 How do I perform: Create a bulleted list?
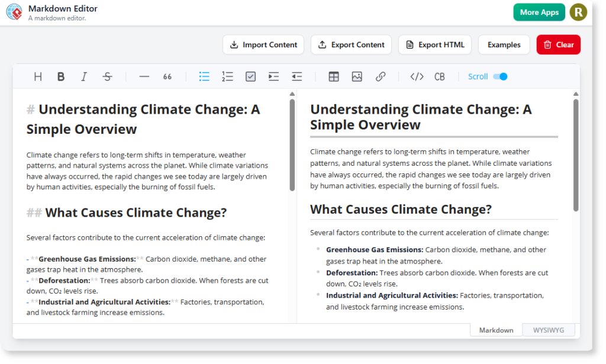[204, 76]
